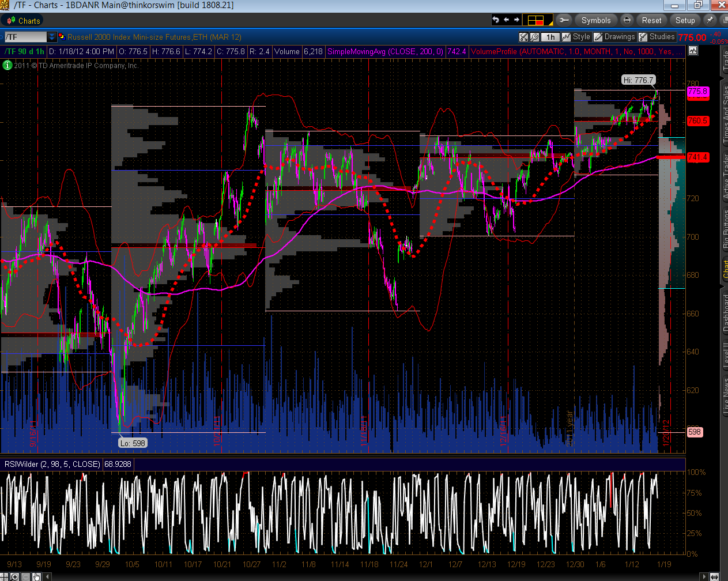This screenshot has height=581, width=728.
Task: Click the colored squares link icon
Action: [62, 36]
